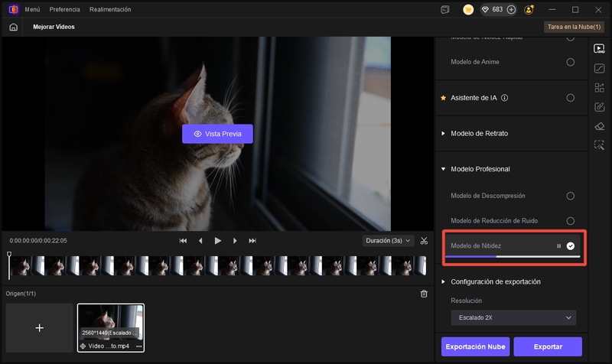612x364 pixels.
Task: Select the Modelo de Anime radio button
Action: (571, 62)
